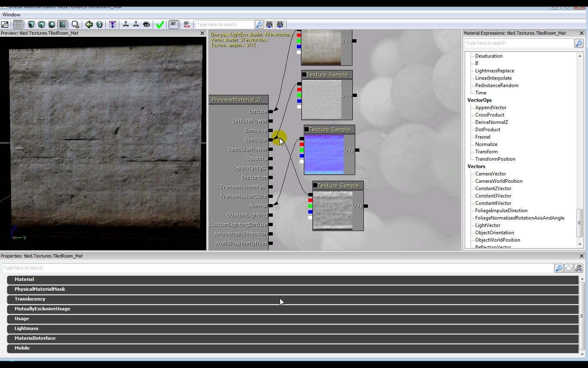Expand the Translucency category
The height and width of the screenshot is (368, 588).
pyautogui.click(x=293, y=299)
